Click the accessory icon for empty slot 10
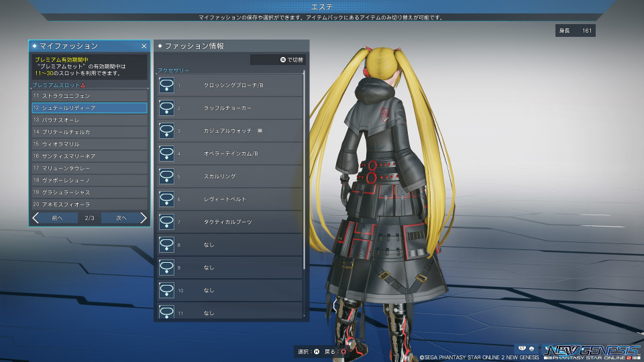This screenshot has height=362, width=644. (166, 290)
